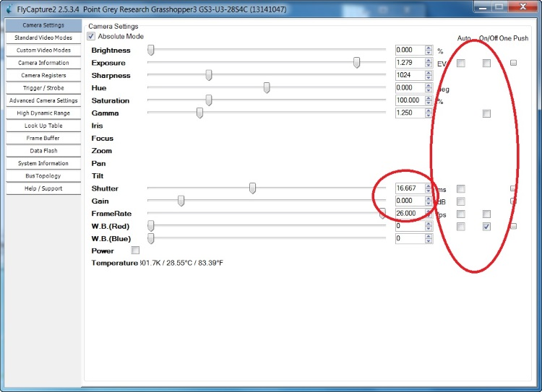Toggle the Absolute Mode checkbox
Image resolution: width=542 pixels, height=392 pixels.
(x=91, y=36)
